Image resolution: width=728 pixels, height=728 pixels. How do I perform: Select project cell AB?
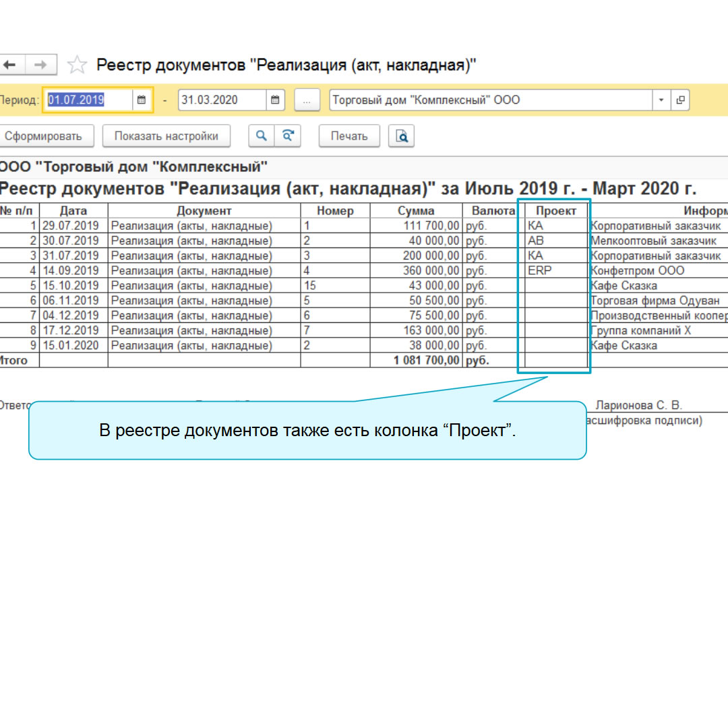[555, 241]
